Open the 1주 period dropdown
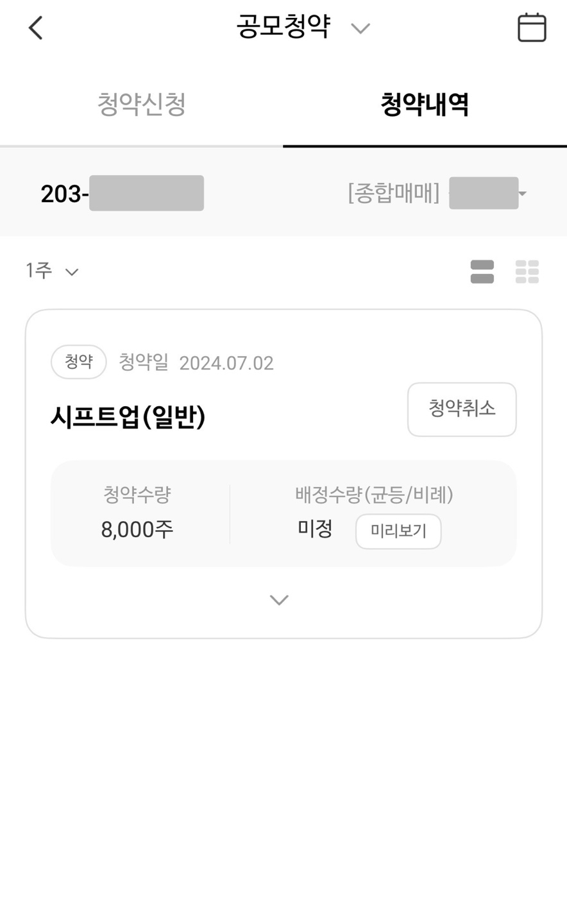 tap(52, 271)
